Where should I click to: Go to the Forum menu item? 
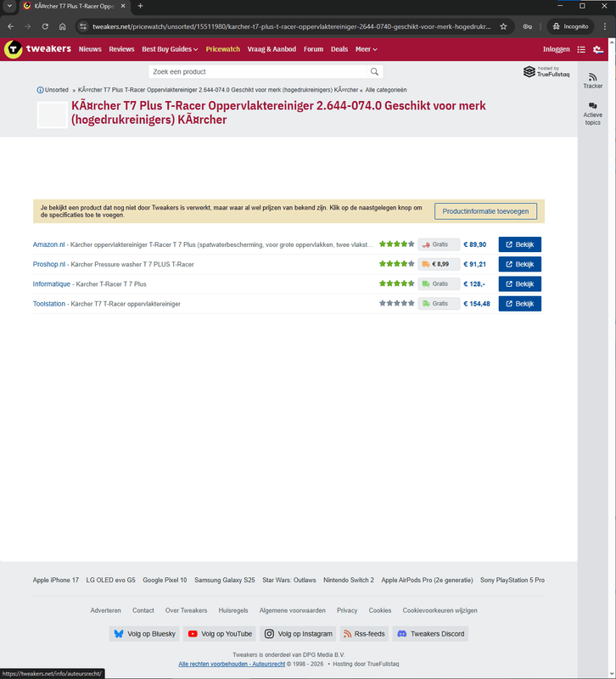click(313, 49)
